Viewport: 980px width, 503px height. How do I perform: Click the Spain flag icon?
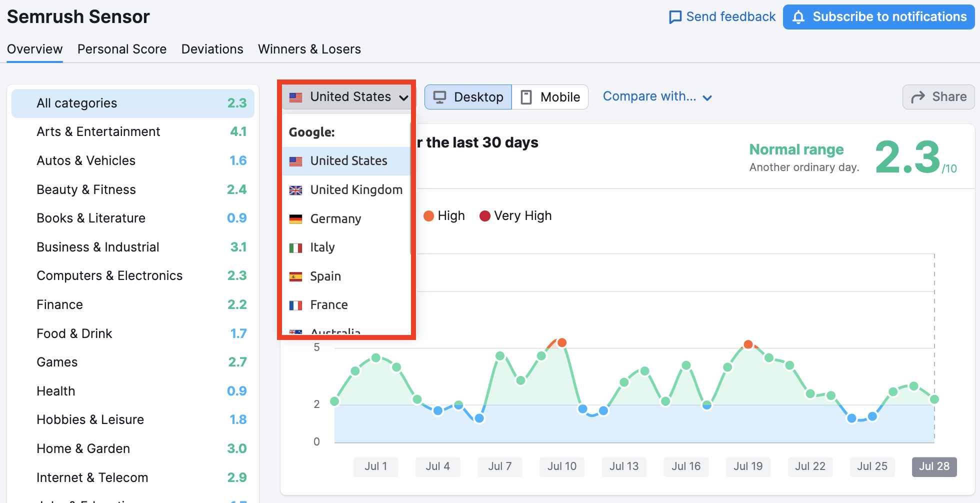coord(296,276)
